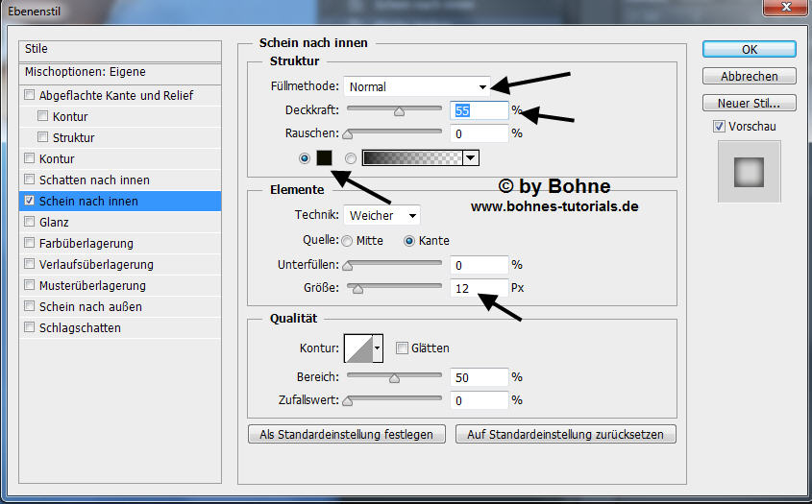The image size is (812, 504).
Task: Click the Größe slider handle
Action: (357, 289)
